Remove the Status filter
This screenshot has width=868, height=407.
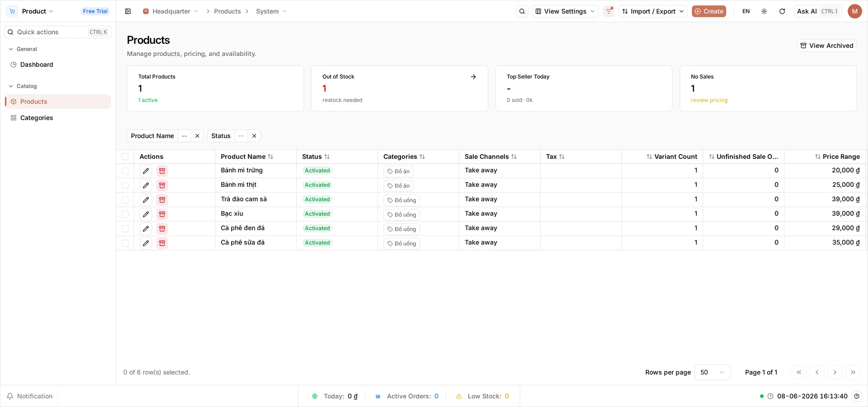(254, 136)
